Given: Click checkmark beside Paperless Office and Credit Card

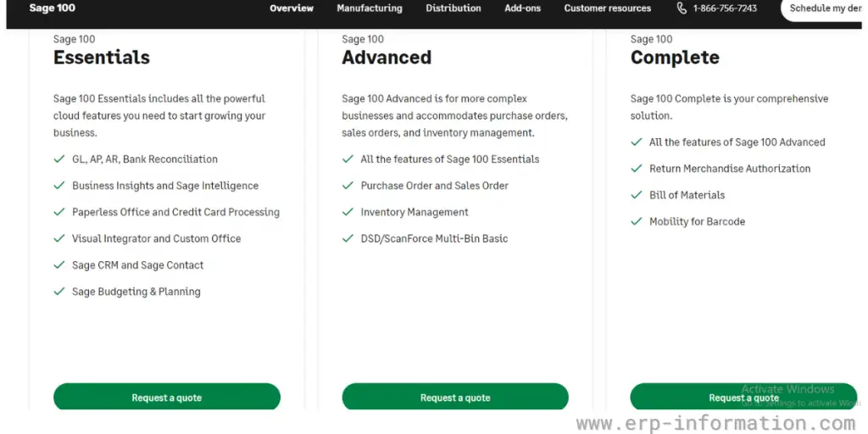Looking at the screenshot, I should tap(59, 212).
